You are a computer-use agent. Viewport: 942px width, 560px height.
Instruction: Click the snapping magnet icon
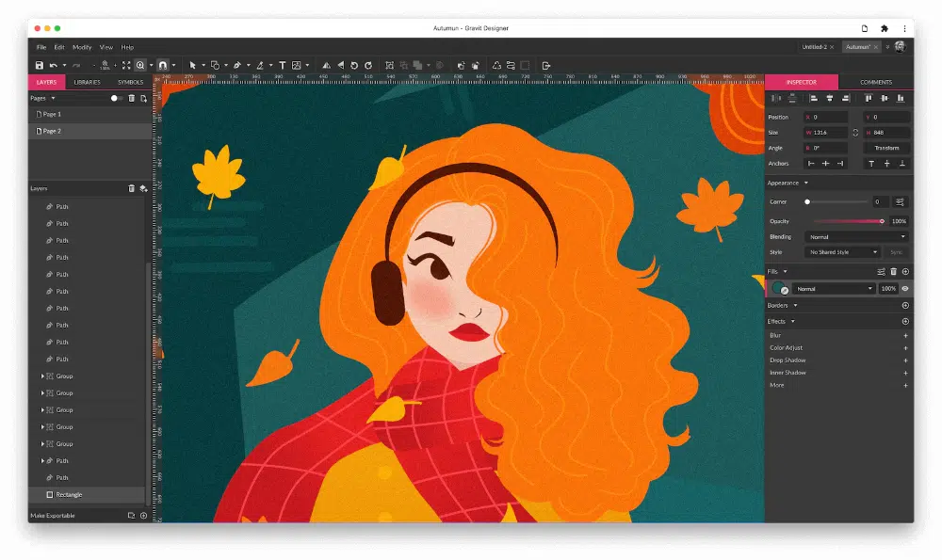163,65
